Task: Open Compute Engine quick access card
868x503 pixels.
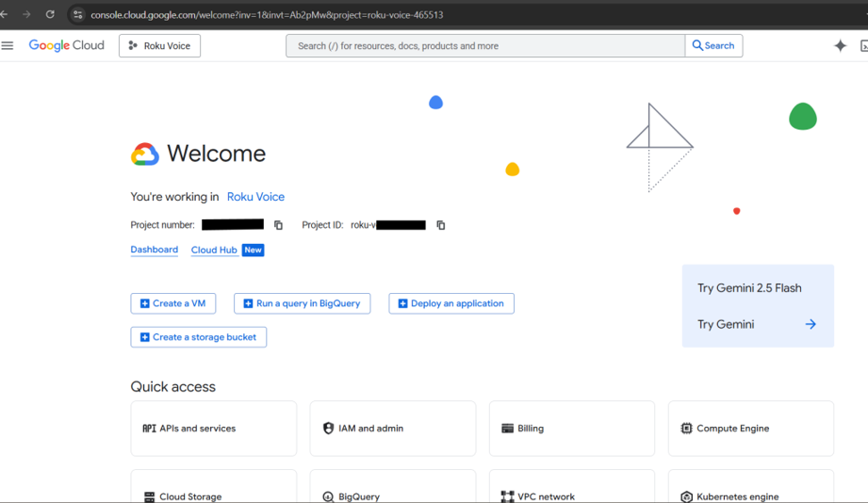Action: coord(750,429)
